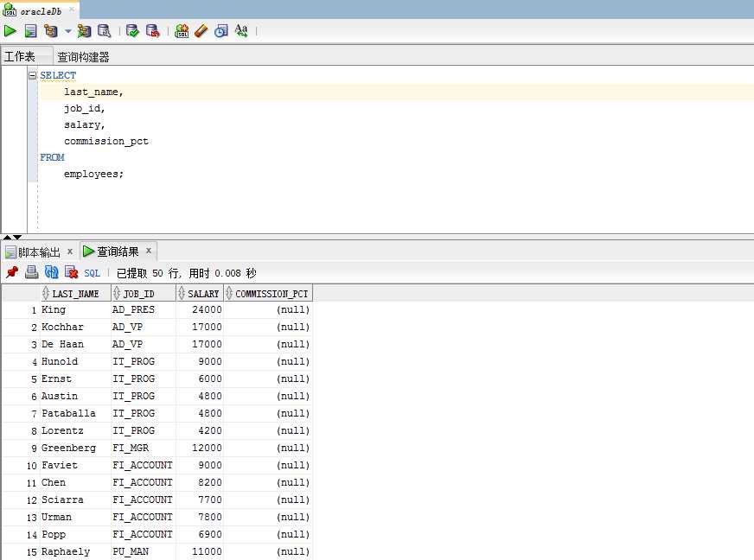Sort by the SALARY column header
Screen dimensions: 754x560
point(200,293)
